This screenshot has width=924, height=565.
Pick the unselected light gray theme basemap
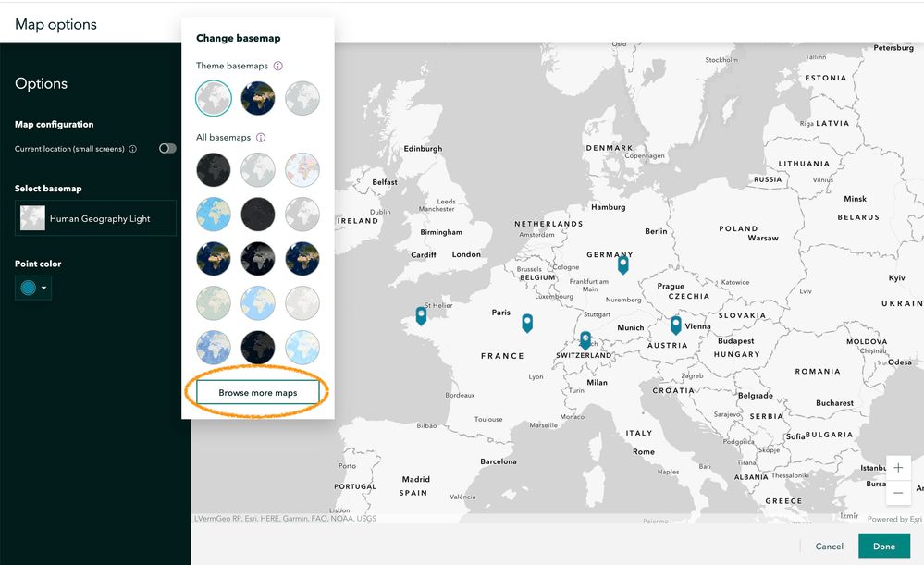tap(302, 98)
